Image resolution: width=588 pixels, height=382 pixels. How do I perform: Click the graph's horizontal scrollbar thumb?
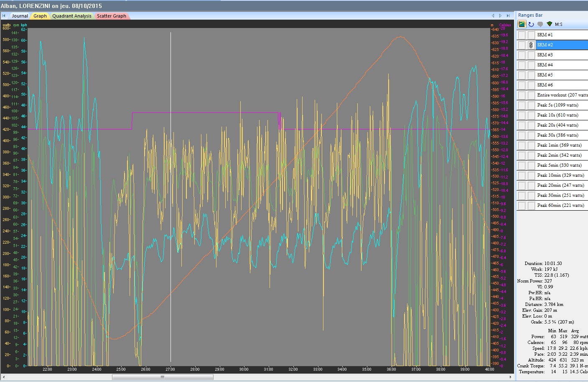pos(163,377)
